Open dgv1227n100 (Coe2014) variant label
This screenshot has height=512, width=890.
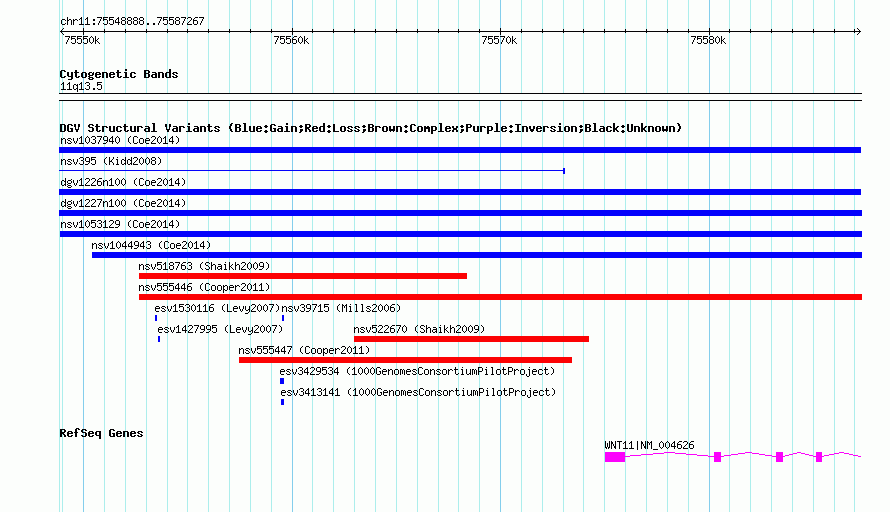pos(123,203)
